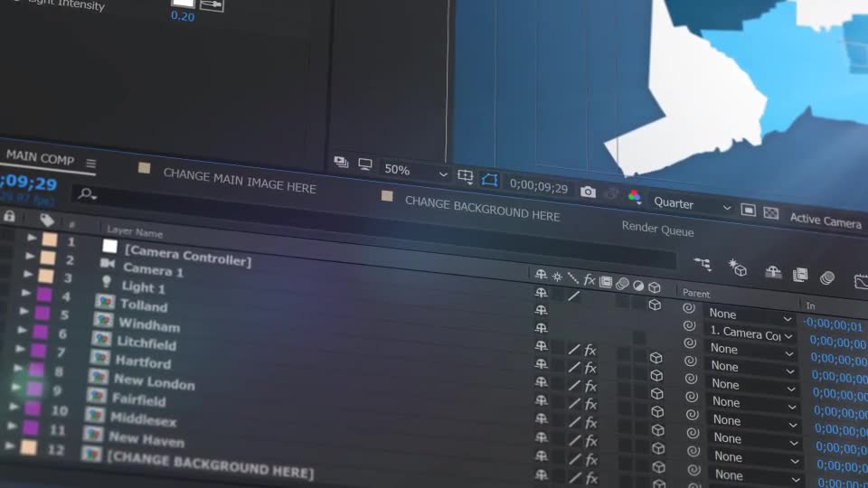Screen dimensions: 868x488
Task: Click the Effect column header fx icon
Action: pyautogui.click(x=589, y=280)
